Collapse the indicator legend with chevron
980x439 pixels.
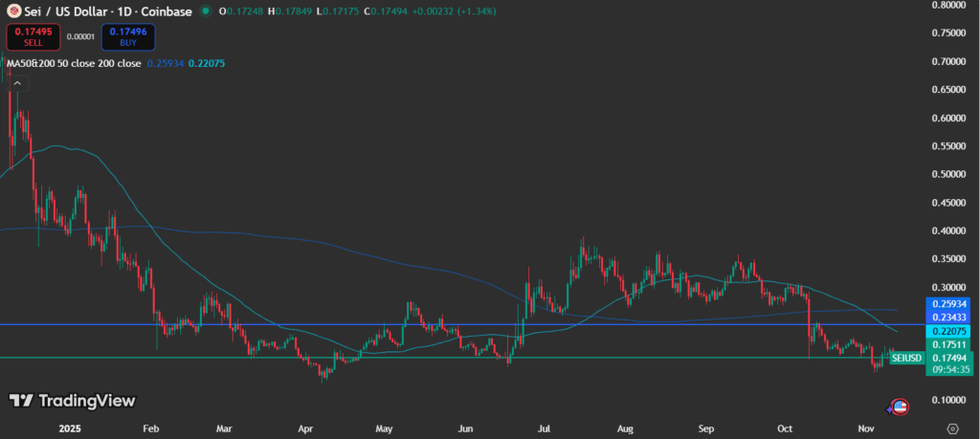[x=16, y=83]
